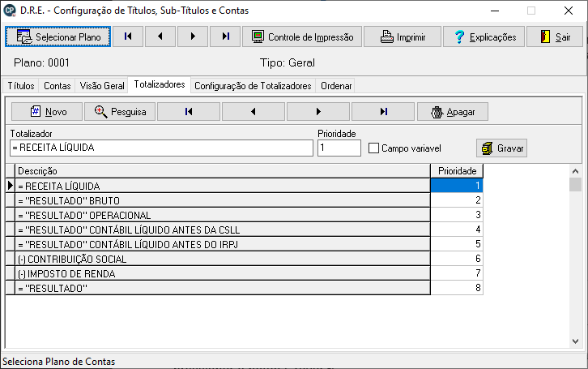The width and height of the screenshot is (588, 369).
Task: Switch to the Ordenar tab
Action: click(x=336, y=86)
